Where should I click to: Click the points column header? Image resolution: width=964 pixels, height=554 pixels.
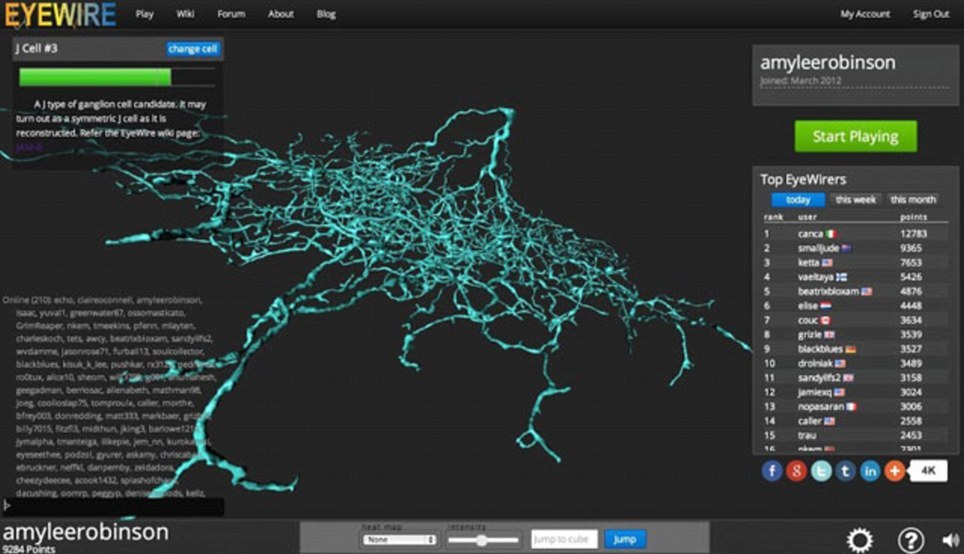point(913,217)
